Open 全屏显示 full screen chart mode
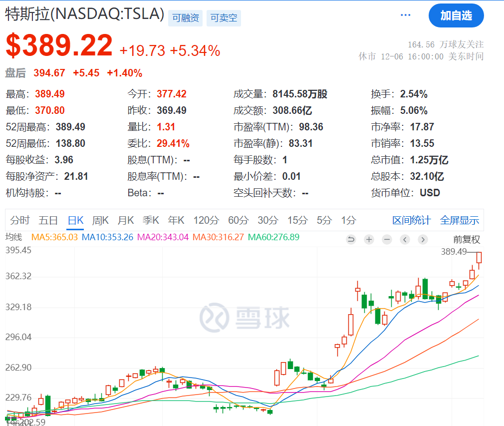The height and width of the screenshot is (426, 504). pyautogui.click(x=459, y=220)
